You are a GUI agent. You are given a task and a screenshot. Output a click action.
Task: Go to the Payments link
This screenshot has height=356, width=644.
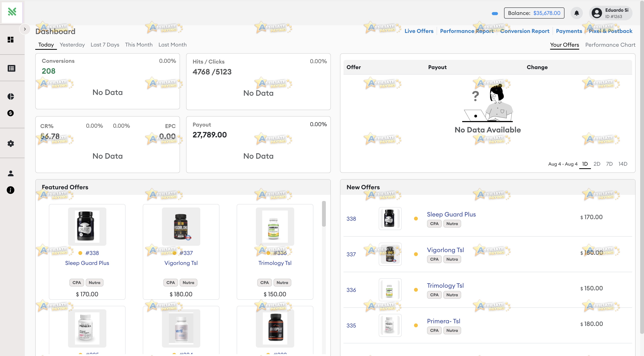569,31
